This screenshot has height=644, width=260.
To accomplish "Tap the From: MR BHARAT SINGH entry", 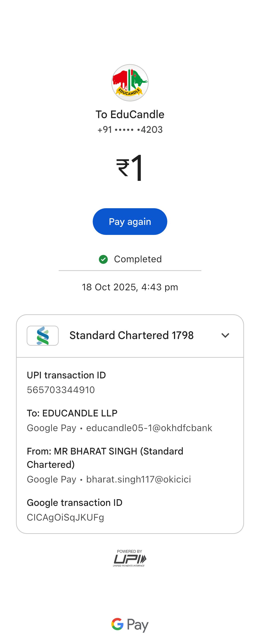I will click(x=105, y=458).
